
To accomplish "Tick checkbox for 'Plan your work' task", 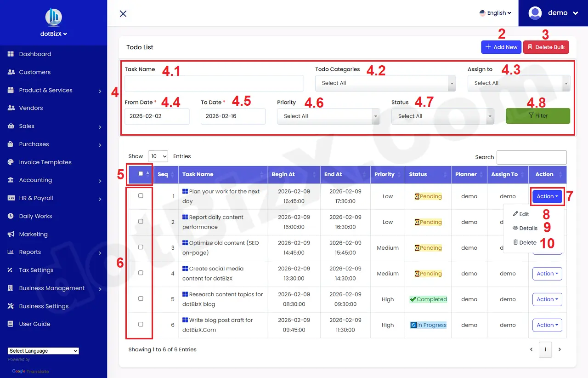I will tap(141, 196).
